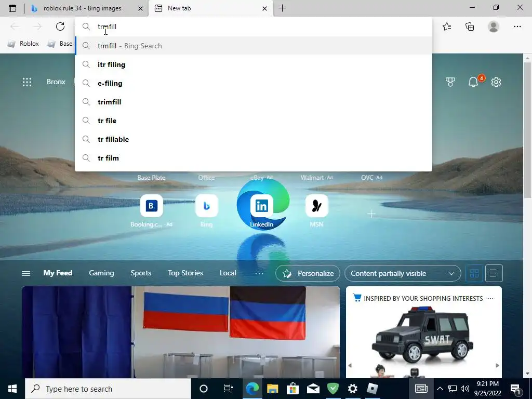Close the Bing images tab
Viewport: 532px width, 399px height.
140,8
